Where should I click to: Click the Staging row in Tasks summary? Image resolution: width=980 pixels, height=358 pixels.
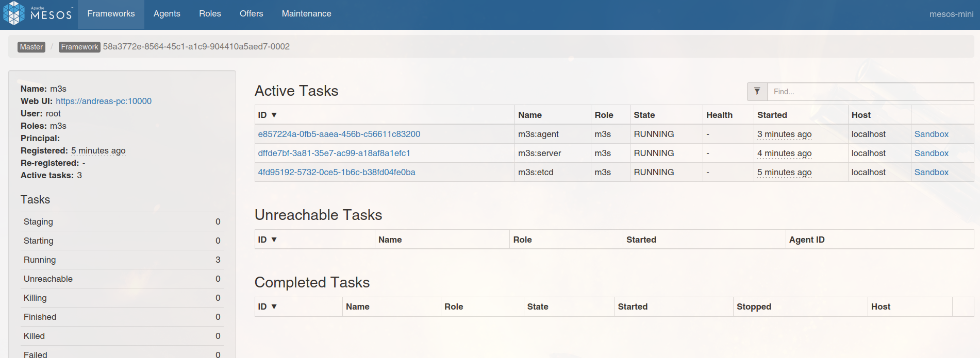pos(122,221)
